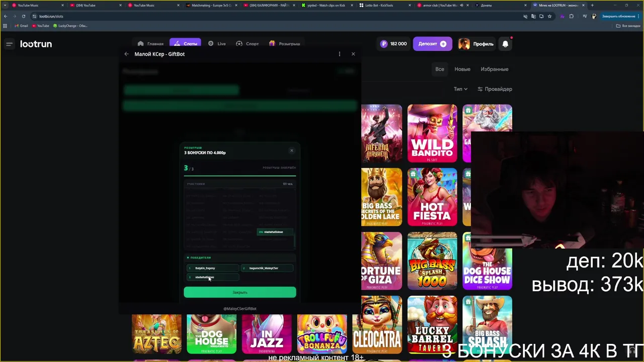Open the Провайдер filter
644x362 pixels.
click(495, 89)
